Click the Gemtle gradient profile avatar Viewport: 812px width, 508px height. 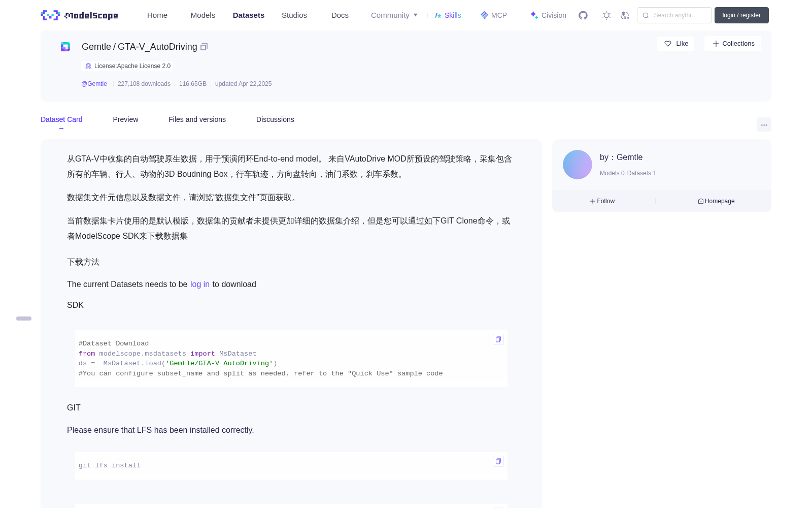tap(578, 165)
